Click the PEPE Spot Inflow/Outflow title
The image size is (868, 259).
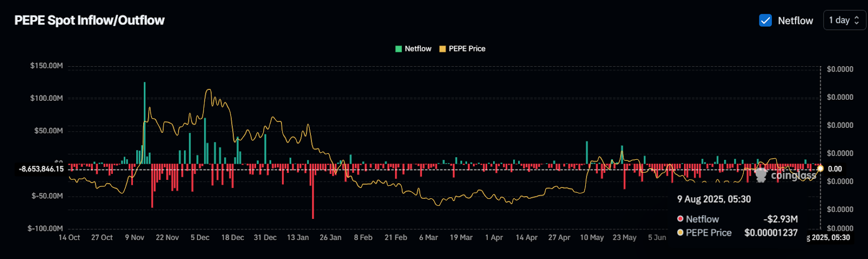90,21
